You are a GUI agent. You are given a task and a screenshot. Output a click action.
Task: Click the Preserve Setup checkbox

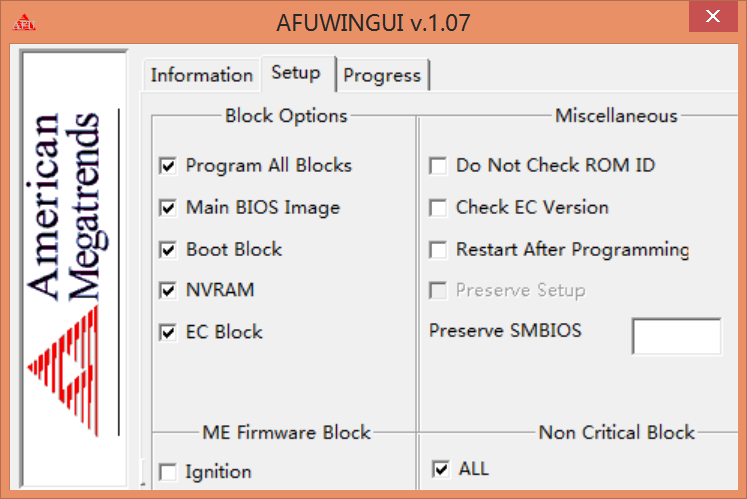click(438, 291)
